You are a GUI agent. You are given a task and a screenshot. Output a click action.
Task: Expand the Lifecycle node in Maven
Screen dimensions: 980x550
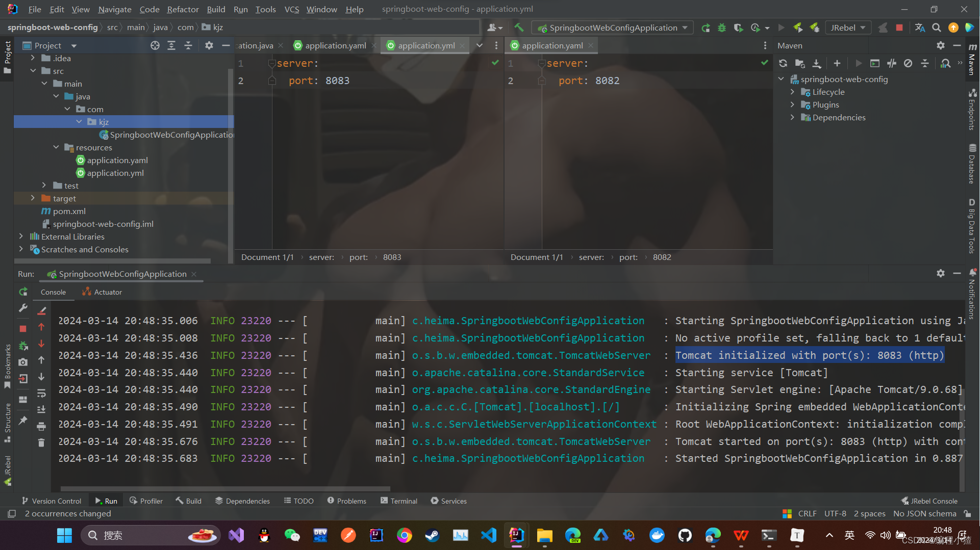click(x=792, y=92)
